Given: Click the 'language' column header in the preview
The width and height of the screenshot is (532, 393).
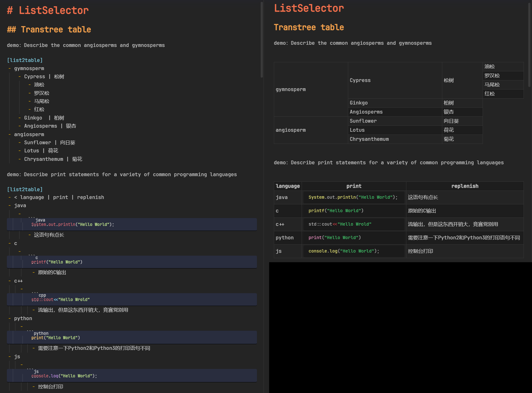Looking at the screenshot, I should pyautogui.click(x=288, y=186).
